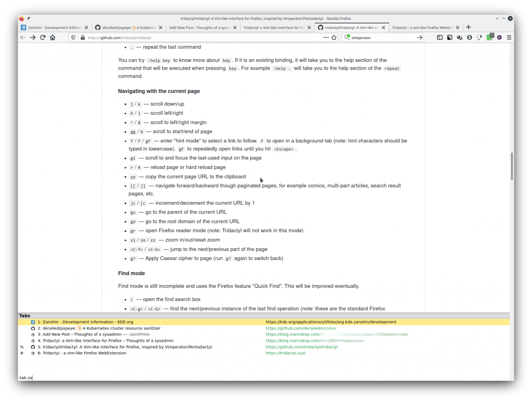Click the "yy" key code label

tap(133, 177)
